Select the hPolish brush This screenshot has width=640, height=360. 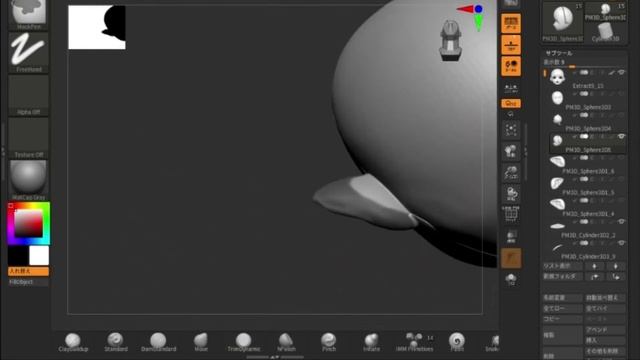click(286, 342)
